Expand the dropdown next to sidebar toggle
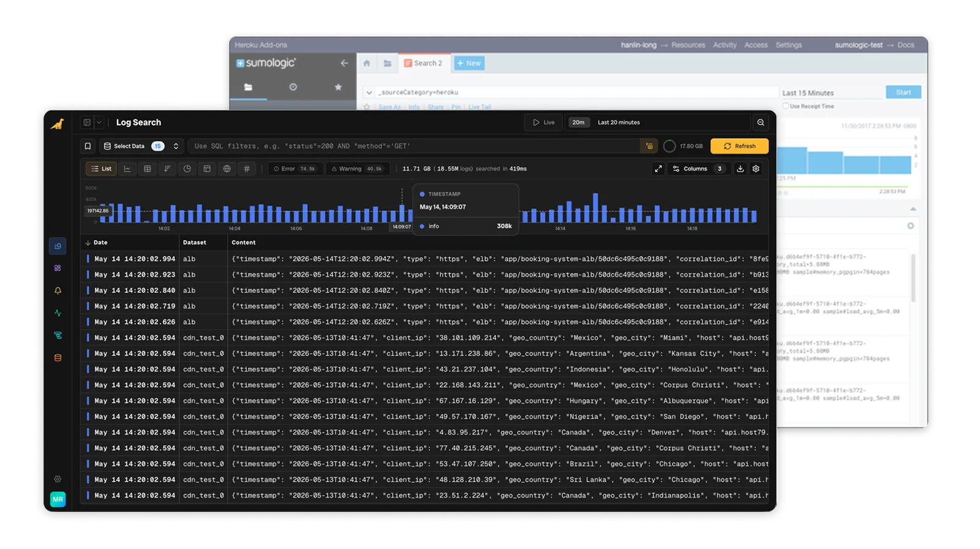Viewport: 980px width, 549px height. [x=99, y=123]
